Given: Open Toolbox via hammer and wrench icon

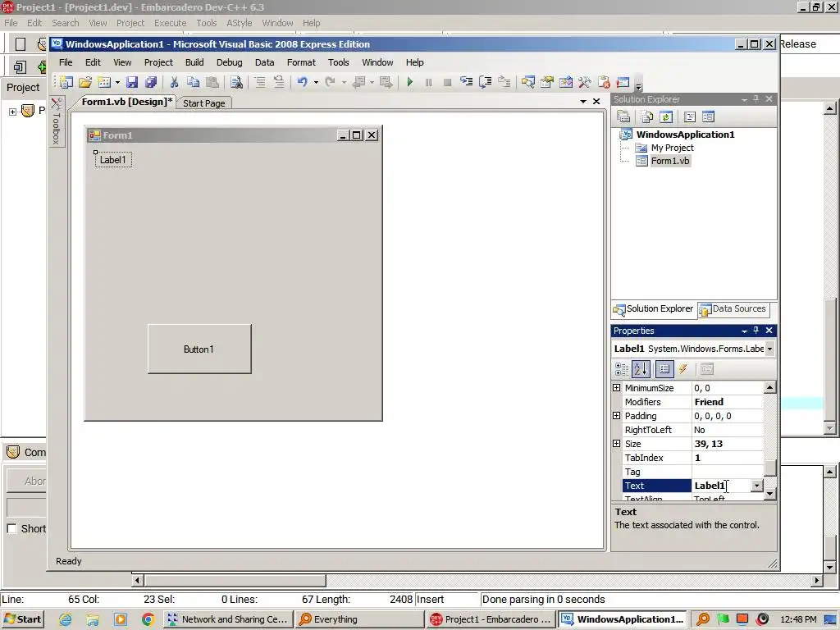Looking at the screenshot, I should tap(584, 82).
